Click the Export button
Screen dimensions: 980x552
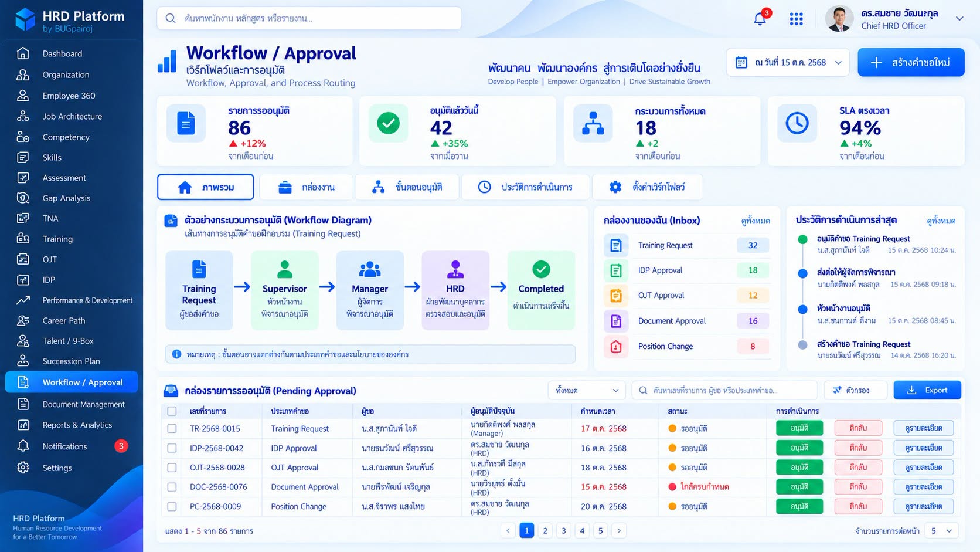pos(927,390)
